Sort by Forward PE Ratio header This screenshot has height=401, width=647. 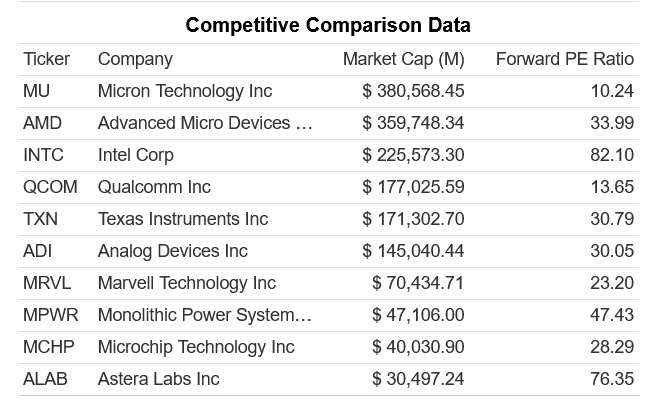(x=564, y=59)
